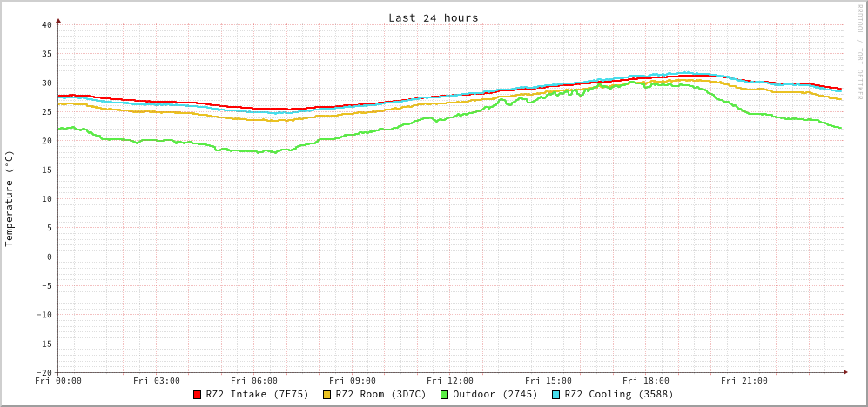Click the Last 24 hours chart title

[433, 17]
